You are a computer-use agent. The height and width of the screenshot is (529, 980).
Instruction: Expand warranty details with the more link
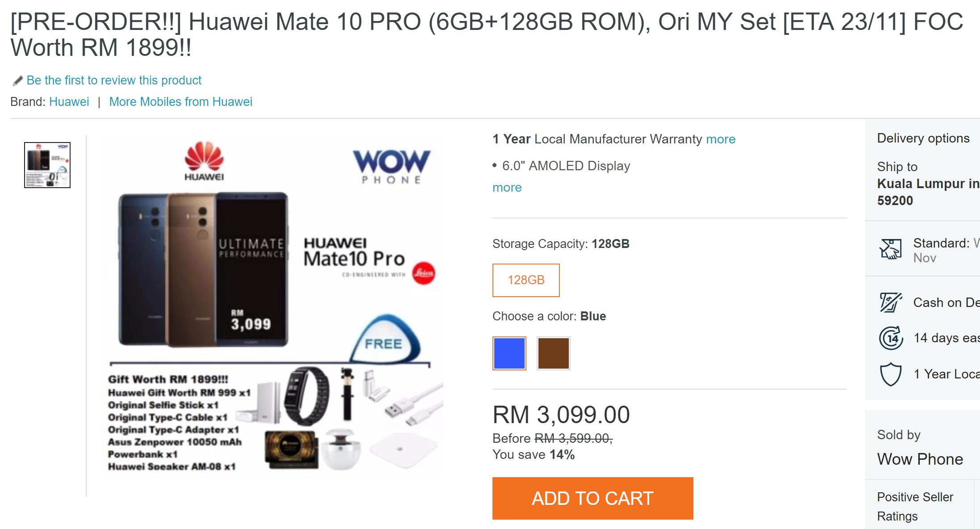click(721, 139)
